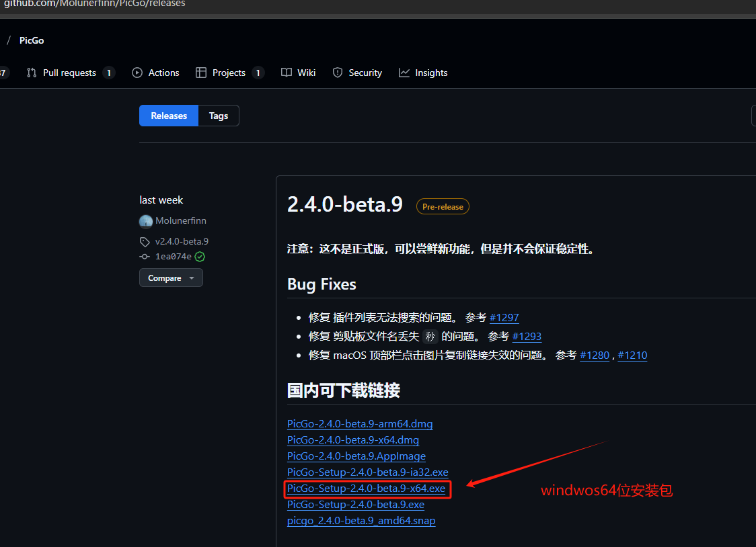
Task: Open the PicGo repository link
Action: (32, 40)
